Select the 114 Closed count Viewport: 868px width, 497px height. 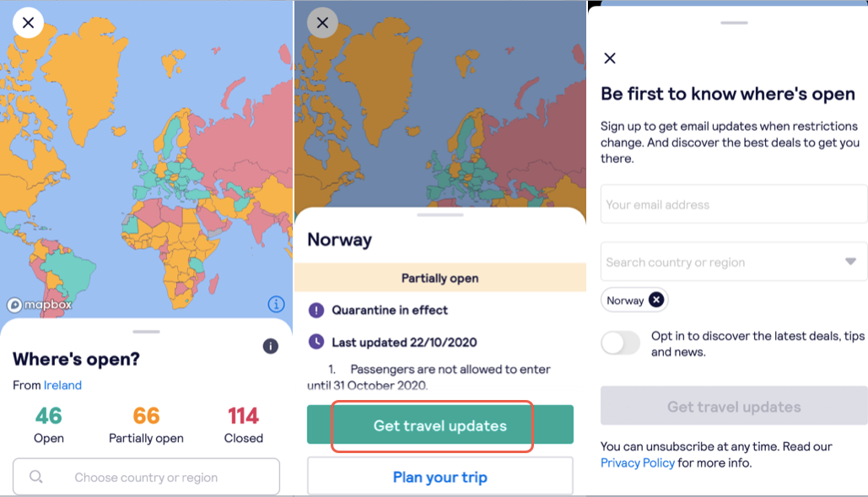(244, 425)
